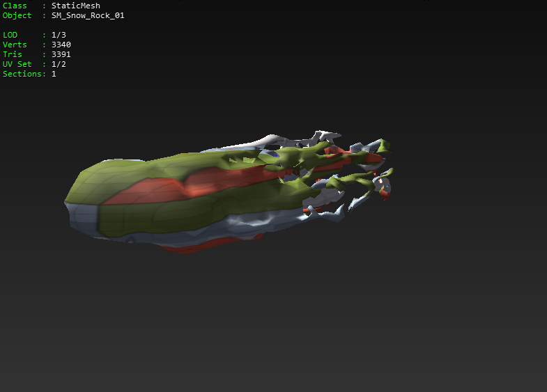Screen dimensions: 547x392
Task: Click the 'Verts' label
Action: point(15,45)
